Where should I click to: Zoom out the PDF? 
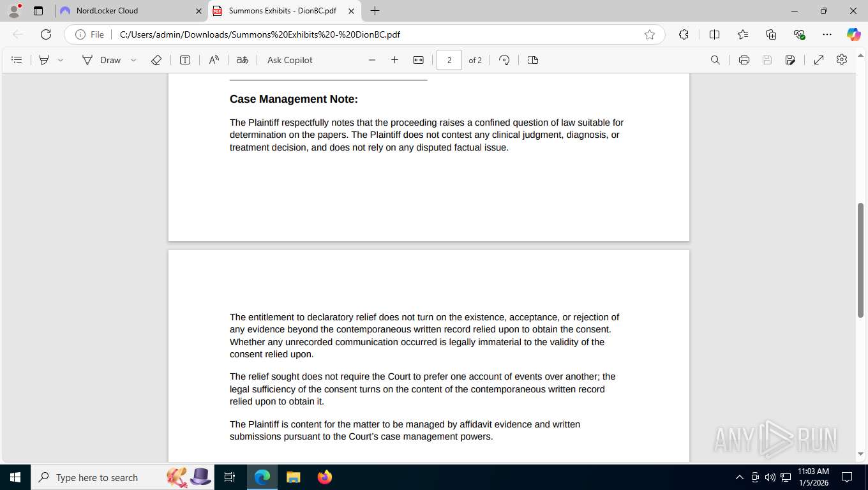pos(372,60)
